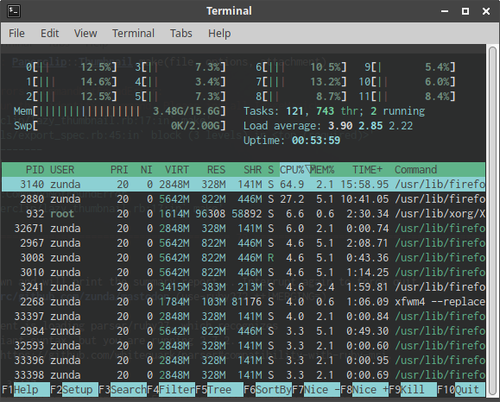
Task: Click F4 Filter in htop footer
Action: pyautogui.click(x=171, y=389)
